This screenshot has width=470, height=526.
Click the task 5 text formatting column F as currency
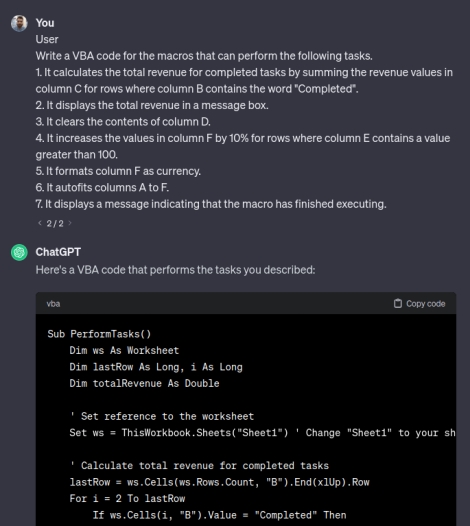118,171
